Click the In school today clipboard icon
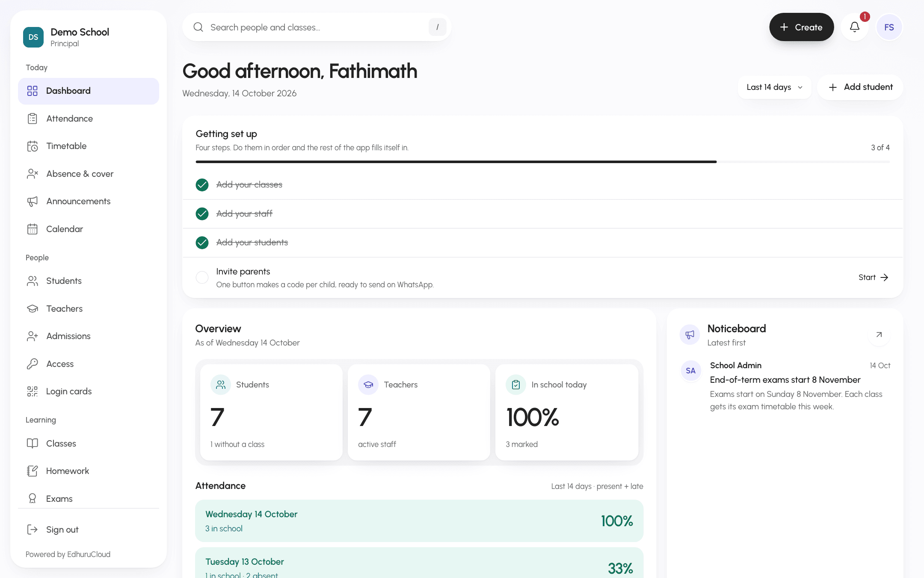The width and height of the screenshot is (924, 578). click(x=516, y=384)
